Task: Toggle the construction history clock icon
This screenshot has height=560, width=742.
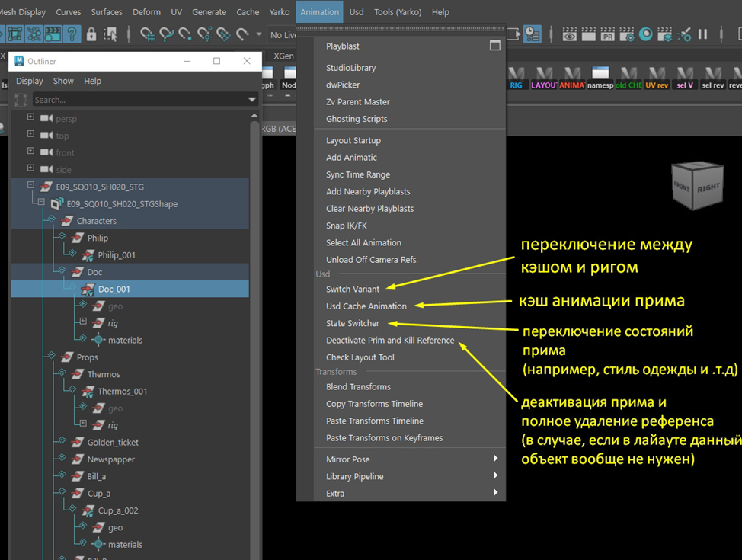Action: tap(533, 34)
